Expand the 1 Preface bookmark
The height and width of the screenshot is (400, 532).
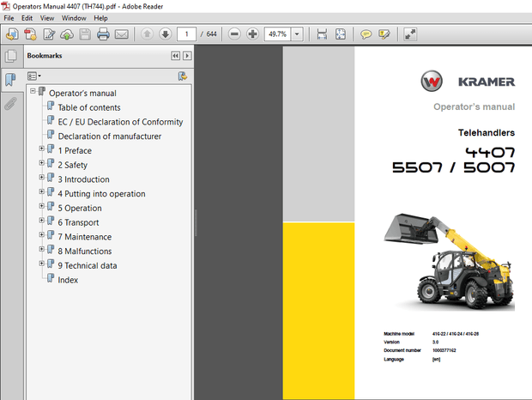click(x=41, y=148)
